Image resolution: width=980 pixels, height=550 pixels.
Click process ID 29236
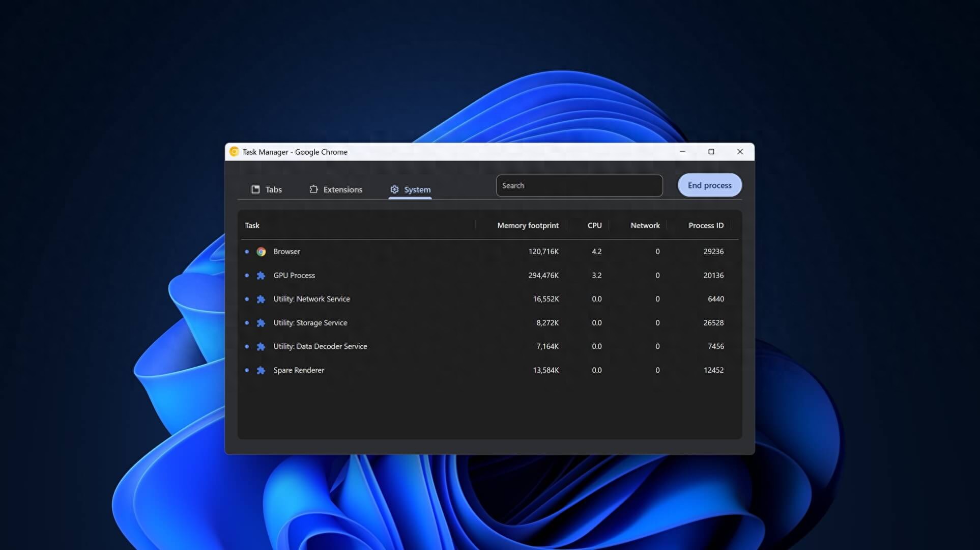[713, 252]
